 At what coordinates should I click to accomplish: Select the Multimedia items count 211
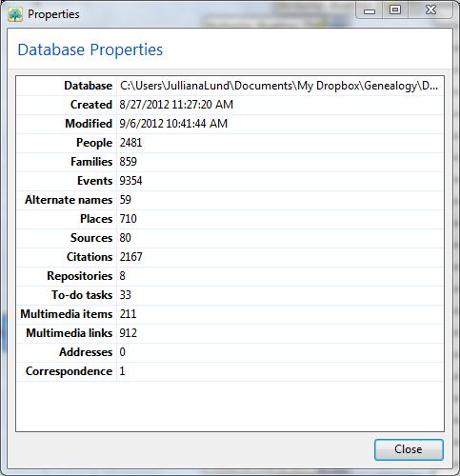(x=128, y=314)
